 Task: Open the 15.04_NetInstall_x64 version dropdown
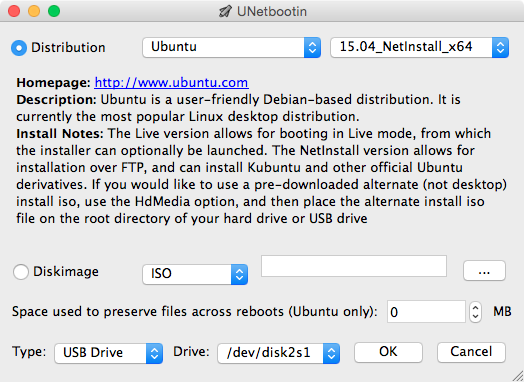tap(420, 47)
